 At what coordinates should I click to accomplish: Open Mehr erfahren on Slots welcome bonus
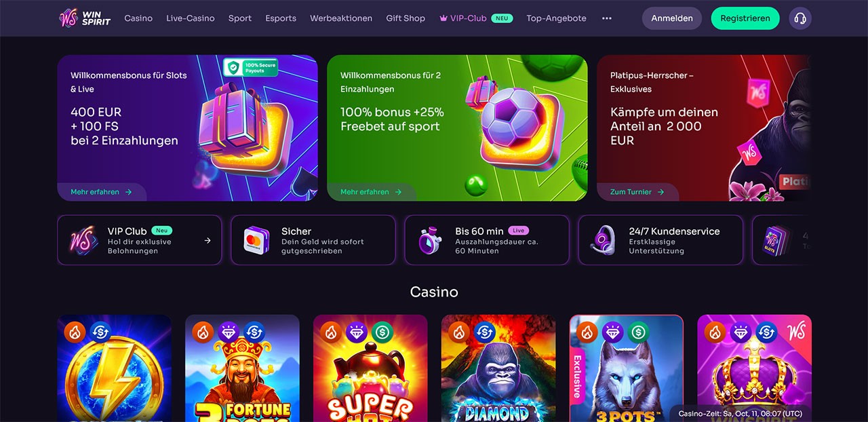(x=101, y=192)
